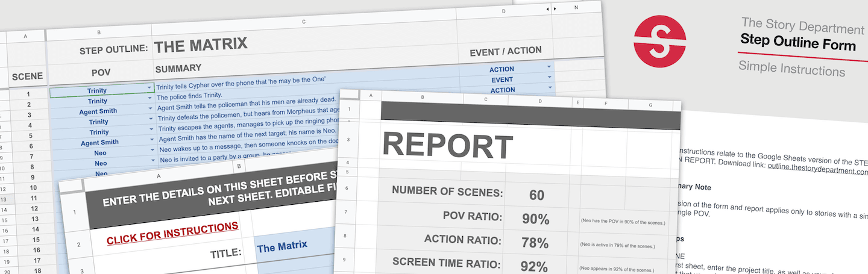Select summary 'The police finds Trinity.'
Image resolution: width=868 pixels, height=274 pixels.
point(190,96)
